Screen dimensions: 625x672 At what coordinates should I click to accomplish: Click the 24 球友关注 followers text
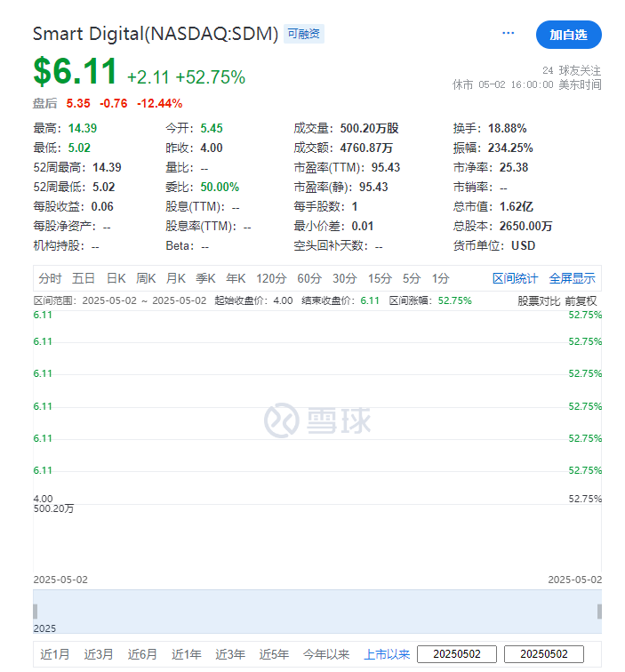(x=572, y=70)
